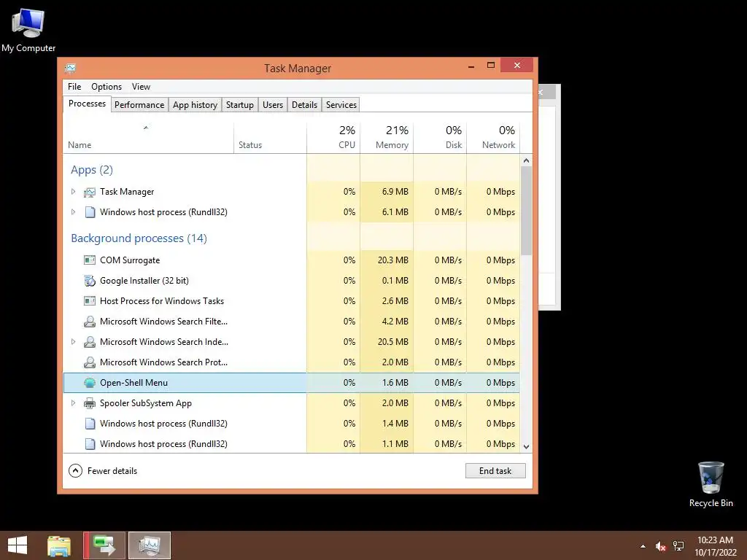Open File Explorer from the taskbar
Viewport: 747px width, 560px height.
[59, 545]
